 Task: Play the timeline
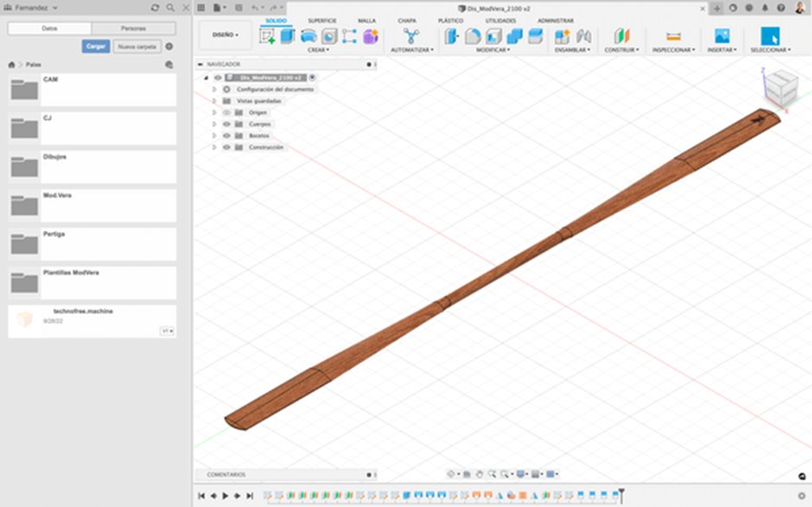(x=225, y=496)
